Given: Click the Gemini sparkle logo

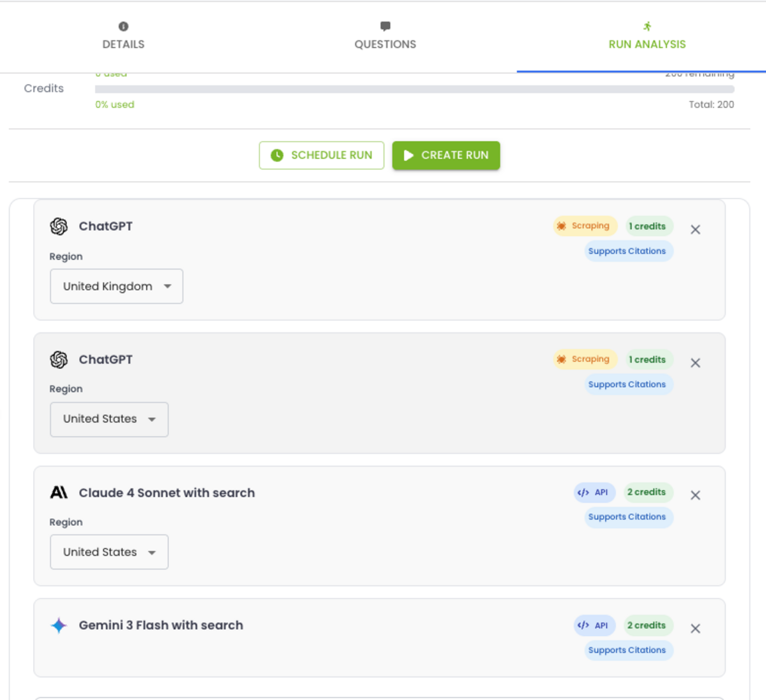Looking at the screenshot, I should click(x=59, y=625).
